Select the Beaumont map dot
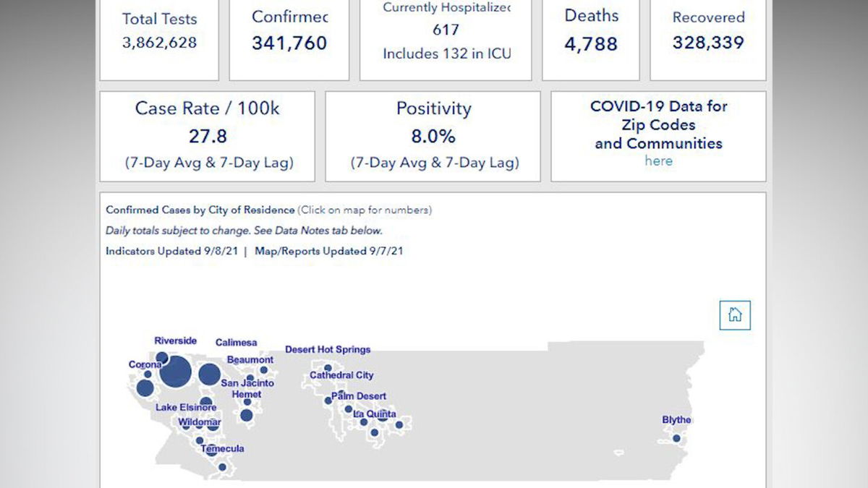 [x=263, y=370]
